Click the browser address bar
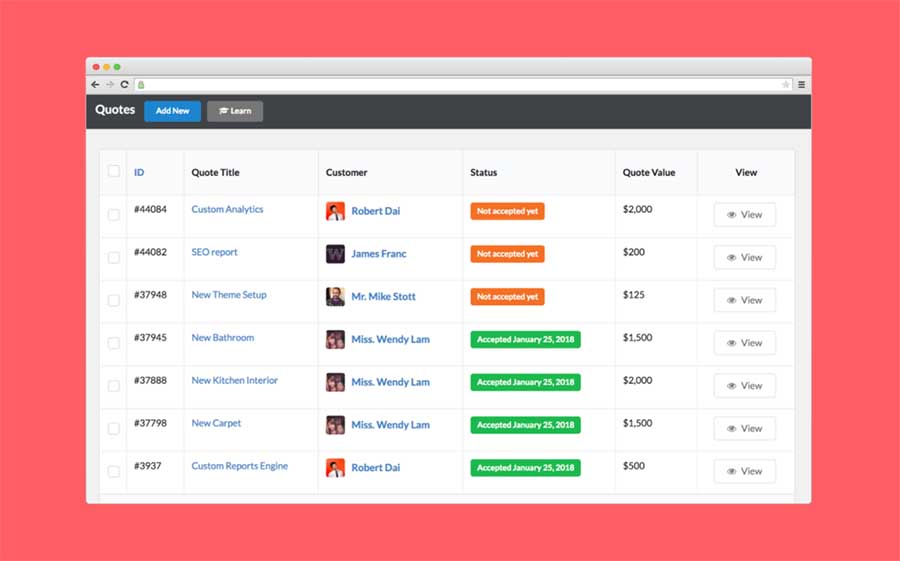Image resolution: width=900 pixels, height=561 pixels. [x=463, y=84]
